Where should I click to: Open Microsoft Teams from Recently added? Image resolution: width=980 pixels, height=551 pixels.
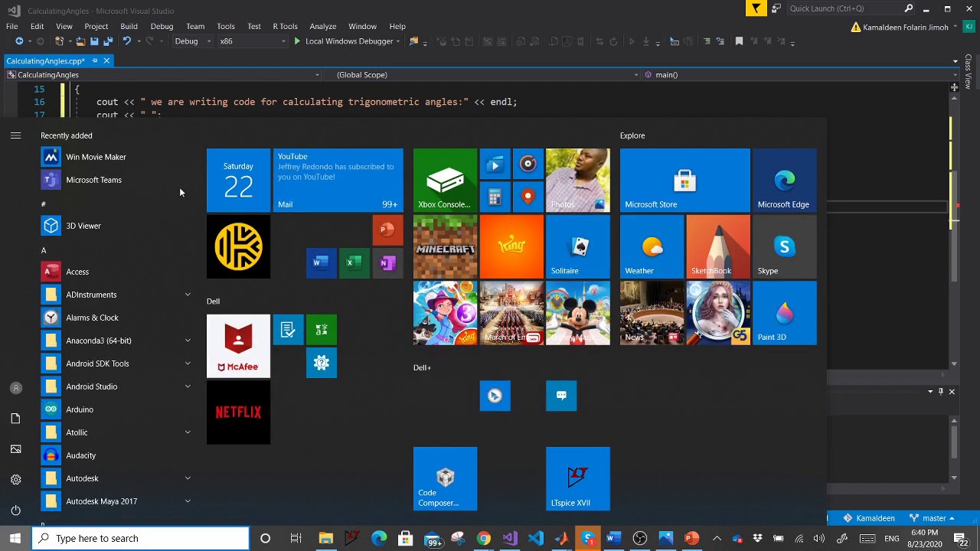[x=117, y=180]
